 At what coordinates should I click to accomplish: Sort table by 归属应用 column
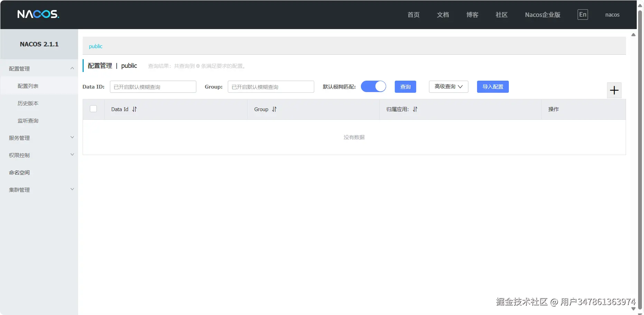[x=415, y=109]
